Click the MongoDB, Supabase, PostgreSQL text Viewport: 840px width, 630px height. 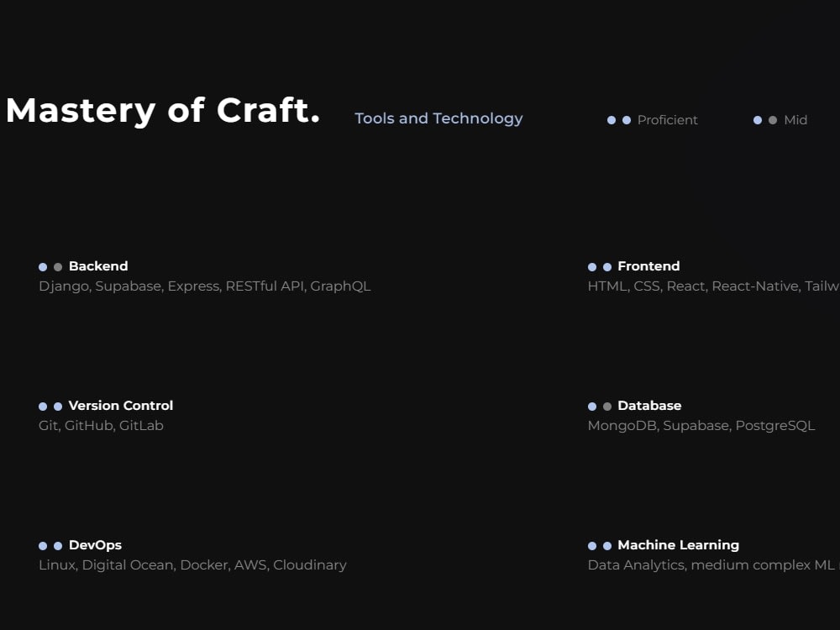coord(701,425)
